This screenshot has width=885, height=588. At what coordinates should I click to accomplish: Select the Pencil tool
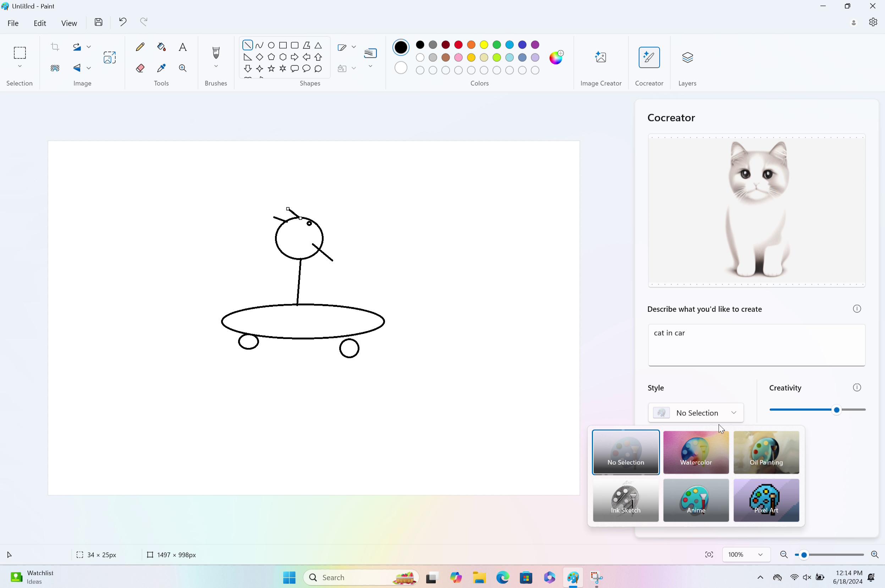tap(140, 47)
